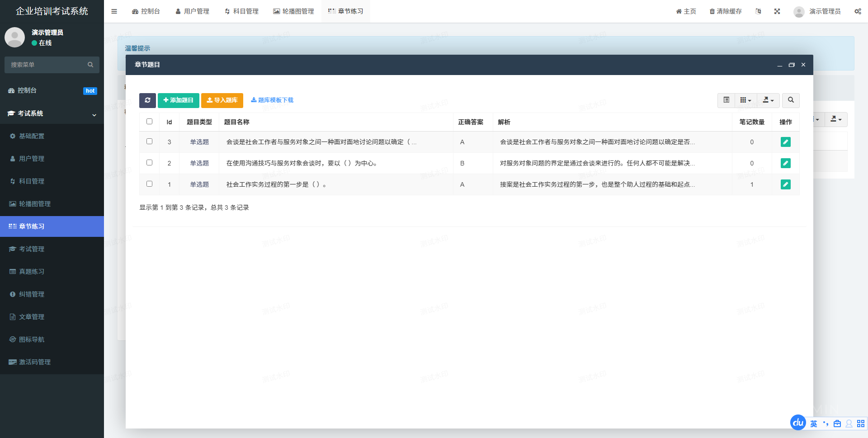Open the export data dropdown
This screenshot has width=868, height=438.
[768, 100]
